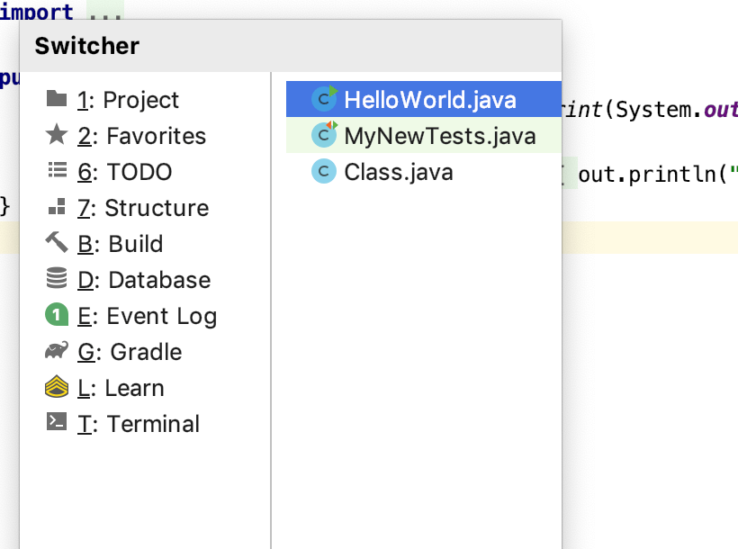Click the Build hammer icon
Screen dimensions: 756x549
click(57, 242)
